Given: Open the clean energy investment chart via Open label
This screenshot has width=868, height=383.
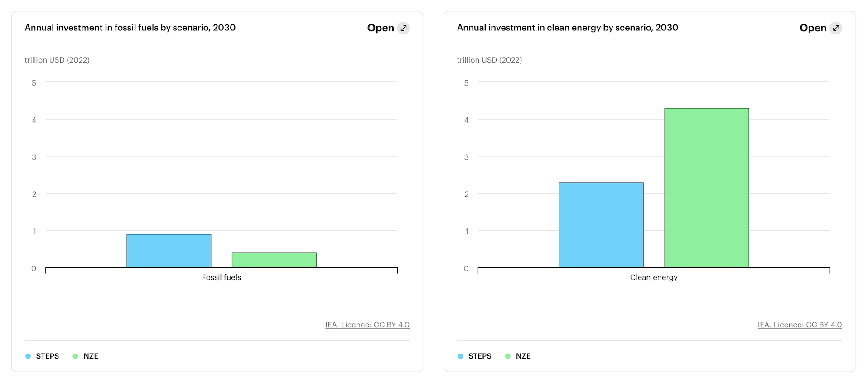Looking at the screenshot, I should [813, 28].
